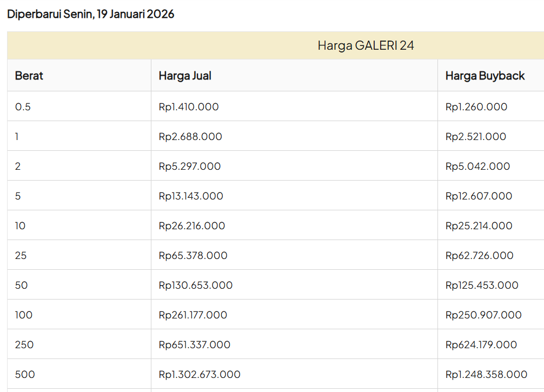Click the Rp13.143.000 selling price

pos(191,196)
